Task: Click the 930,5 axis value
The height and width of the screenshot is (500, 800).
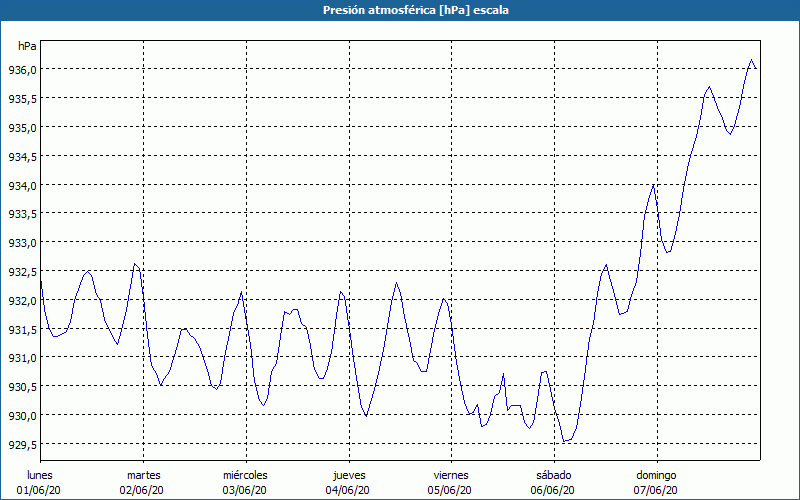Action: point(22,387)
